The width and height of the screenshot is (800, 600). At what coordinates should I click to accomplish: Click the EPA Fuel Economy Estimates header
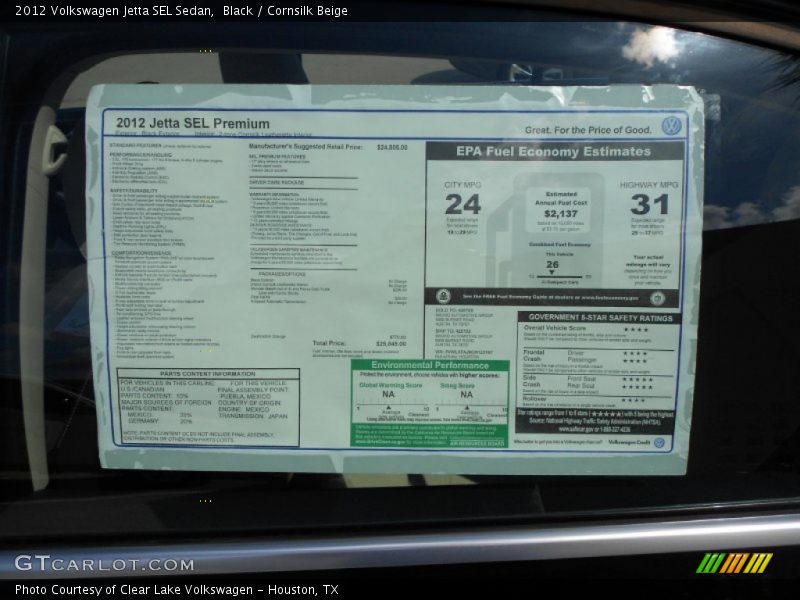pyautogui.click(x=553, y=152)
